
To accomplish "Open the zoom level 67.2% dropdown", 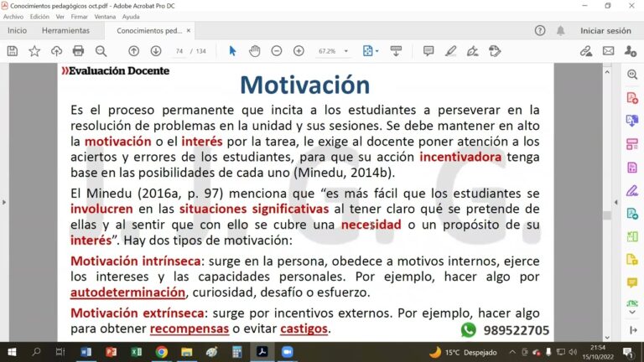I will coord(332,51).
